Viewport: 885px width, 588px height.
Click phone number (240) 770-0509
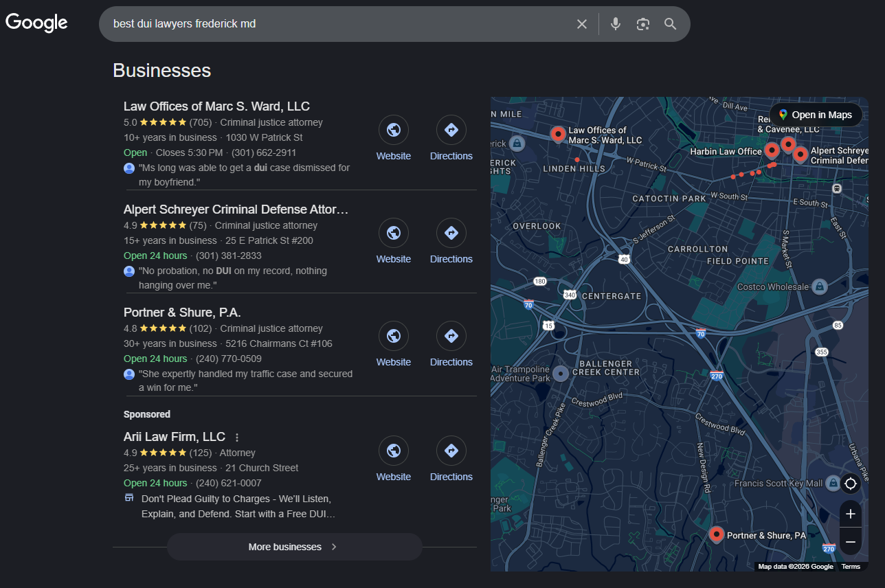click(x=229, y=359)
